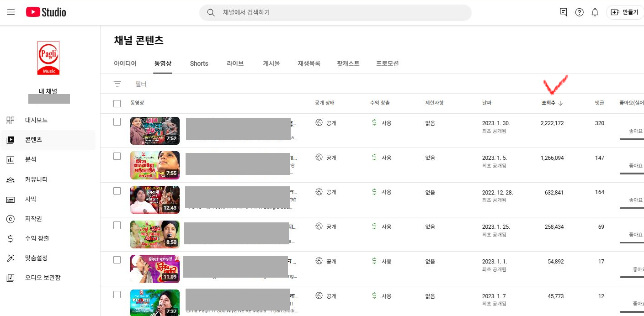This screenshot has width=644, height=316.
Task: Click the 만들기 create button
Action: 625,12
